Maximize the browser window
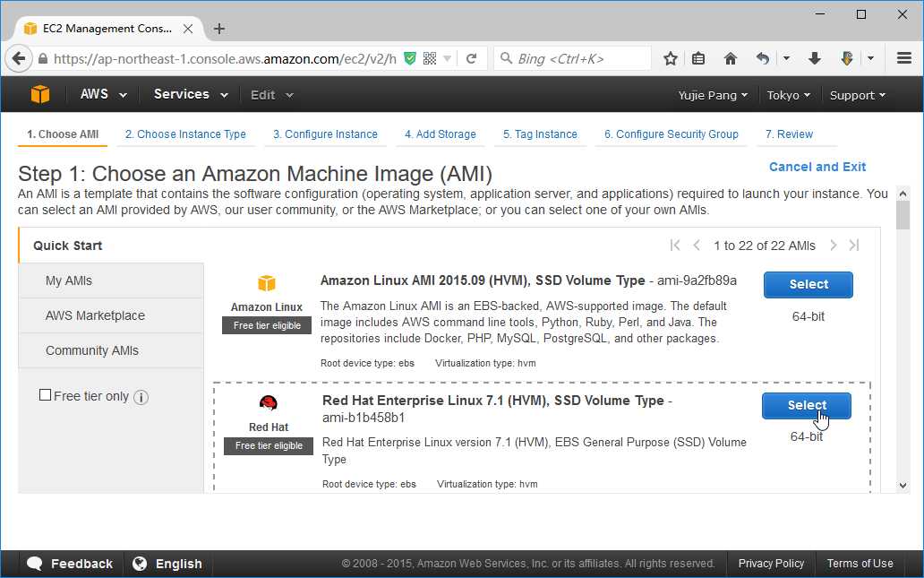This screenshot has height=578, width=924. (861, 14)
